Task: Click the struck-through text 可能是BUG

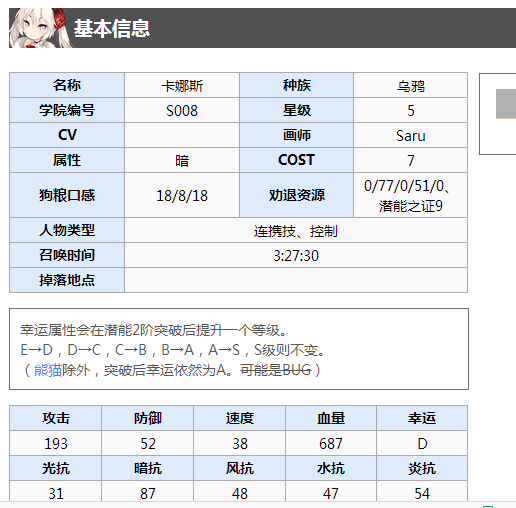Action: pos(276,370)
